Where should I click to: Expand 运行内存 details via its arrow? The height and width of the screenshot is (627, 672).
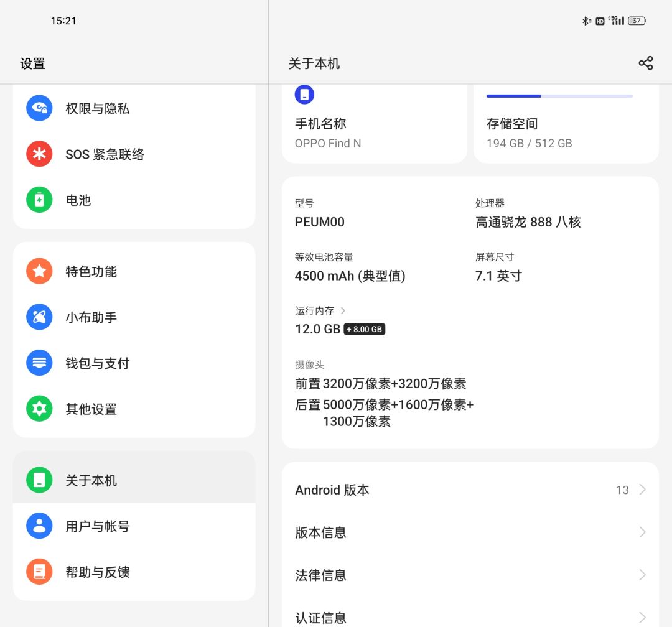343,311
